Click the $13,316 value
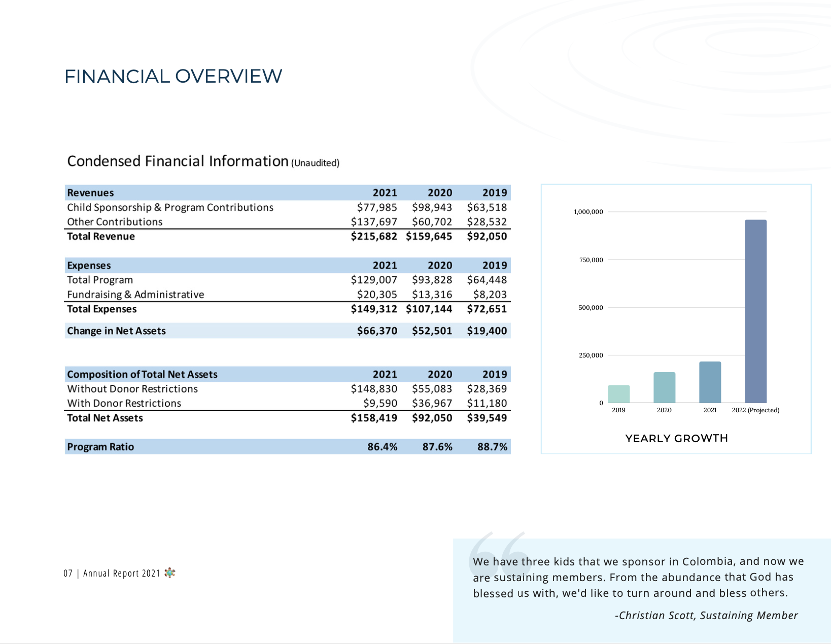 pyautogui.click(x=432, y=295)
